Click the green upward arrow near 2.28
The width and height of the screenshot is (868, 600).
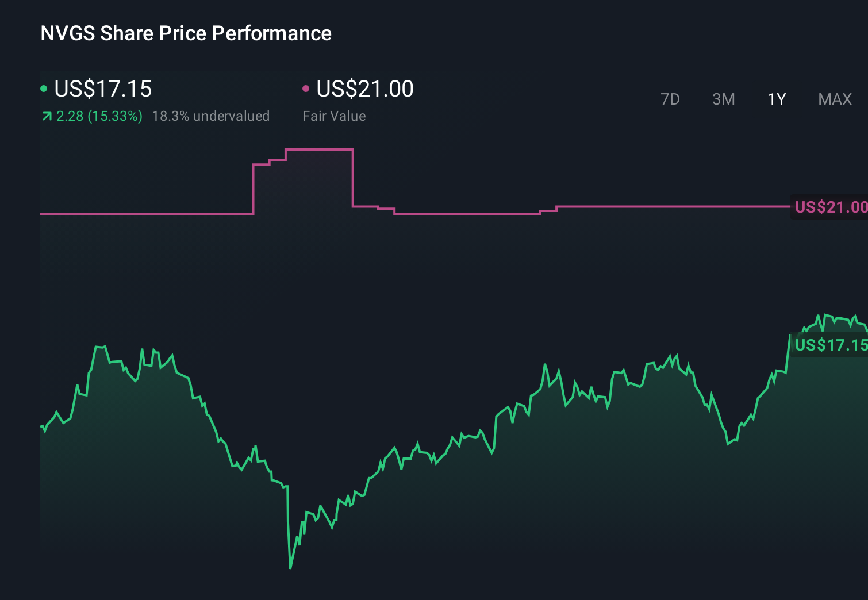47,116
